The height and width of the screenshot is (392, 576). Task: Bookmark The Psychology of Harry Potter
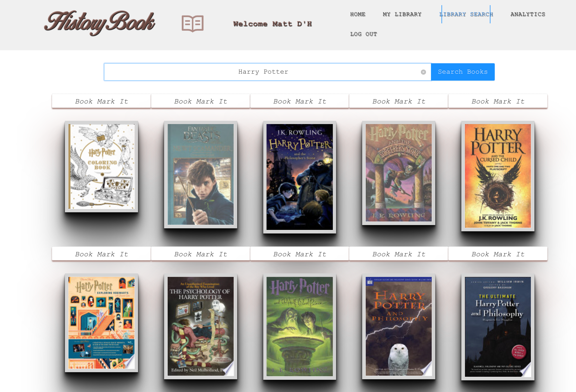[x=201, y=254]
